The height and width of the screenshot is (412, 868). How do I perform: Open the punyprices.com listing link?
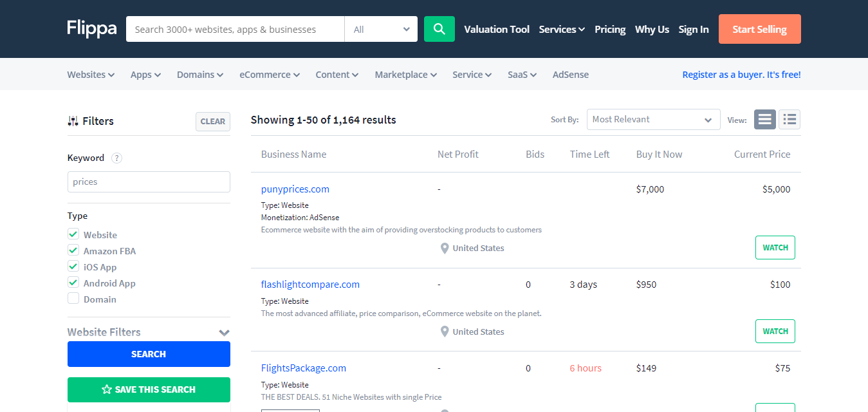tap(295, 189)
